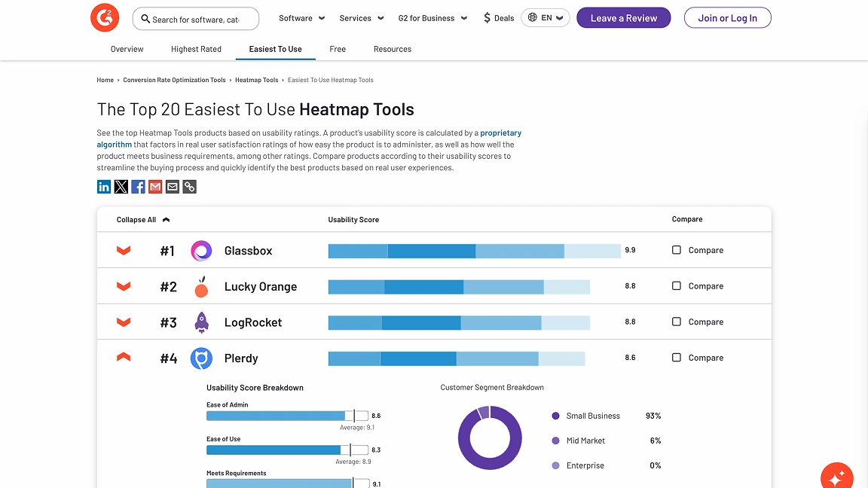The width and height of the screenshot is (868, 488).
Task: Expand the LogRocket row details
Action: 124,322
